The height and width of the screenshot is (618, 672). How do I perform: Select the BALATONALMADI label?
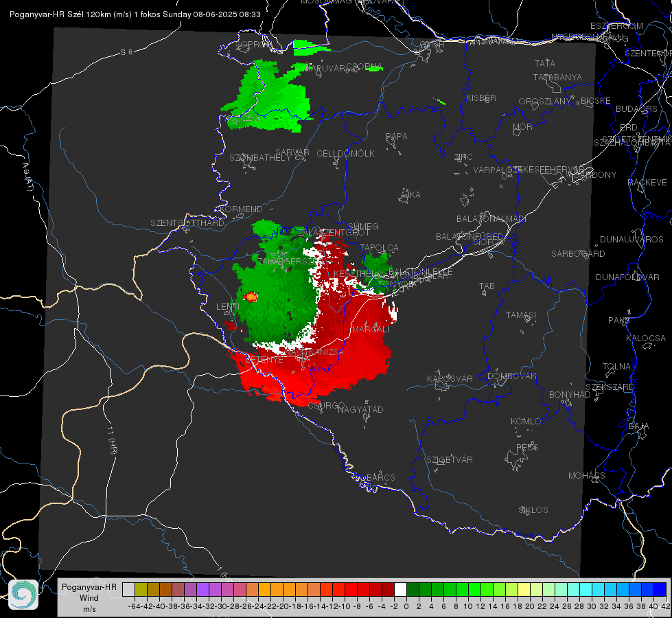click(x=491, y=219)
